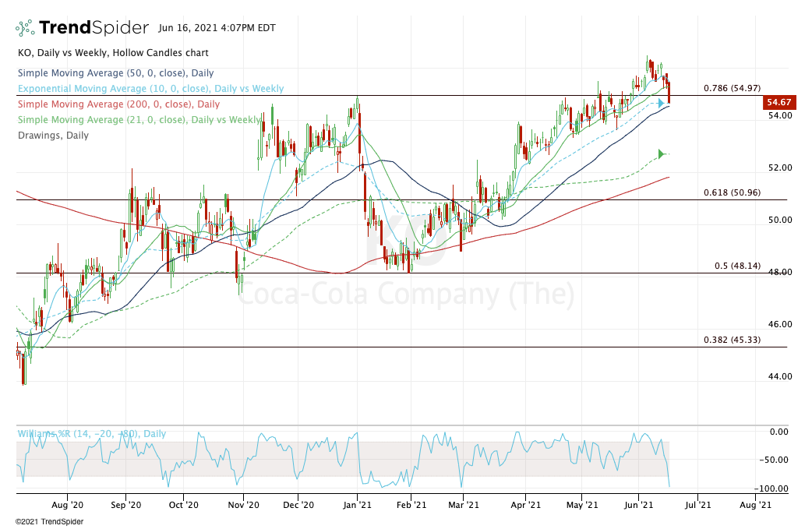
Task: Select the Simple Moving Average 50 legend entry
Action: point(107,73)
